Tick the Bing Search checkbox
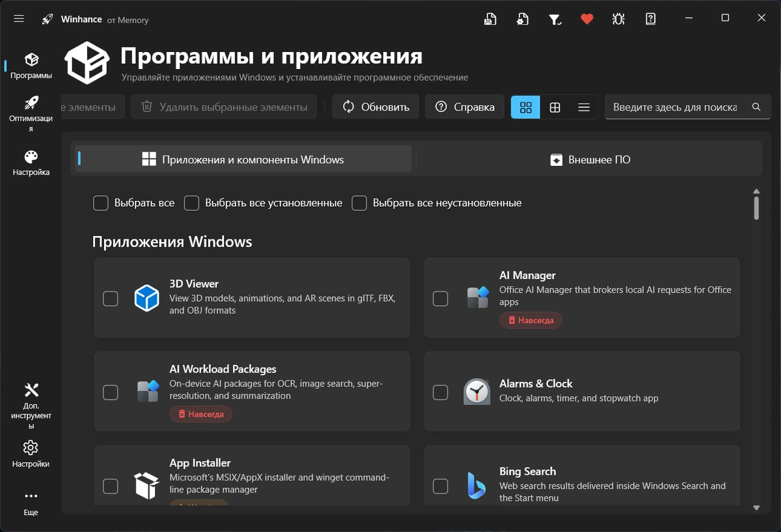 [x=441, y=485]
